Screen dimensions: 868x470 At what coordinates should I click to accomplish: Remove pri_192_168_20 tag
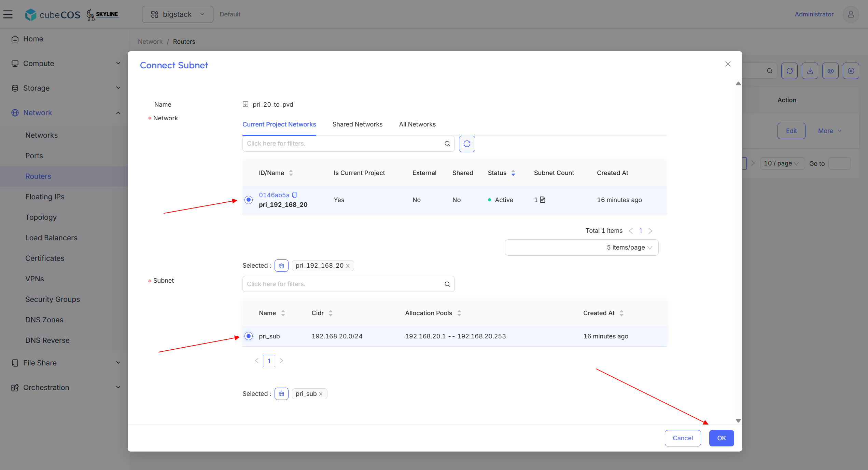348,266
